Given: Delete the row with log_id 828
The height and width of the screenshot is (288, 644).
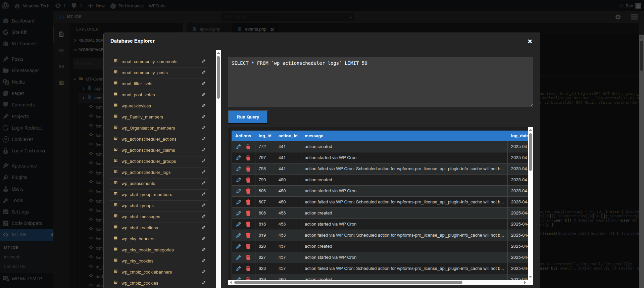Looking at the screenshot, I should pos(248,269).
